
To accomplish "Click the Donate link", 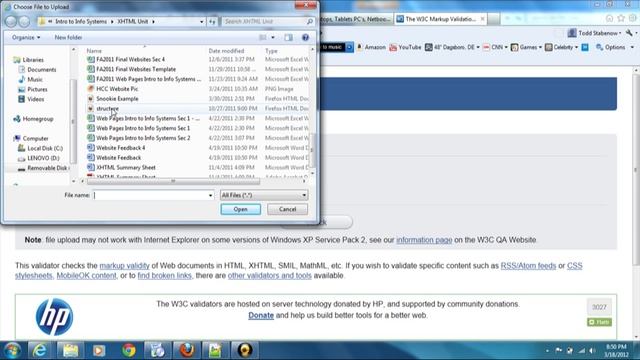I will click(261, 316).
